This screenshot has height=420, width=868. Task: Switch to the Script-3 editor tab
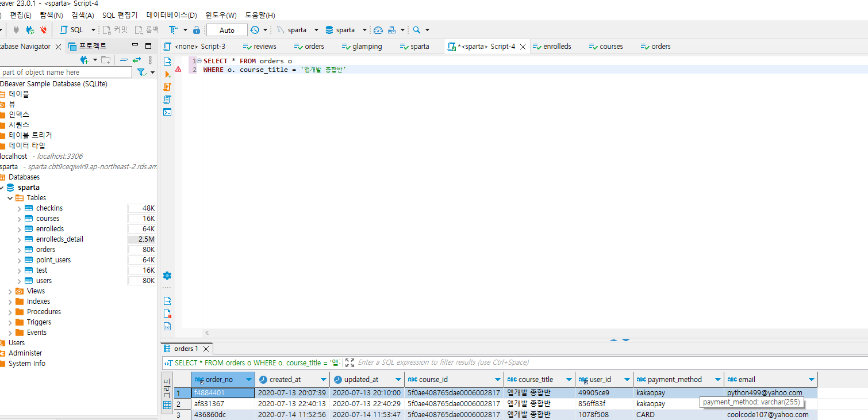(x=194, y=47)
